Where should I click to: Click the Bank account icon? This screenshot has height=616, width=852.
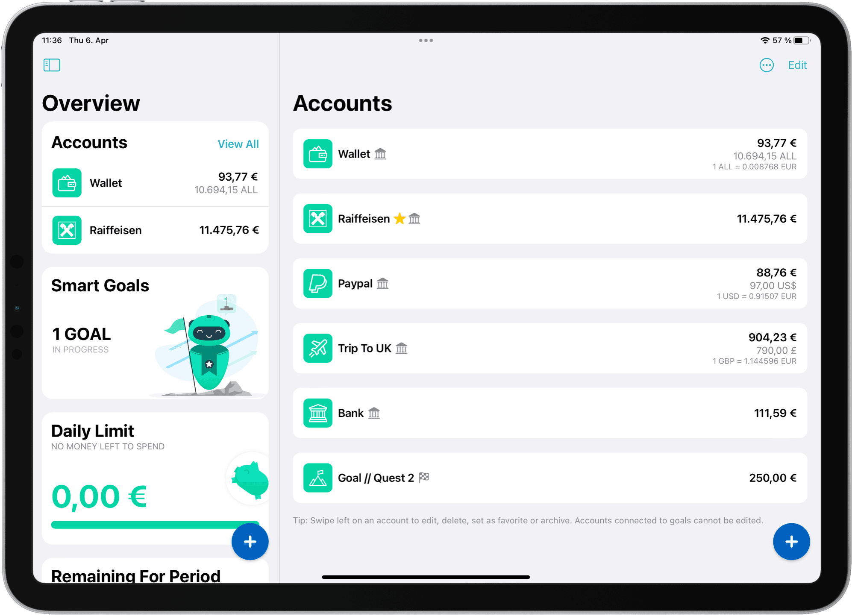pyautogui.click(x=317, y=413)
